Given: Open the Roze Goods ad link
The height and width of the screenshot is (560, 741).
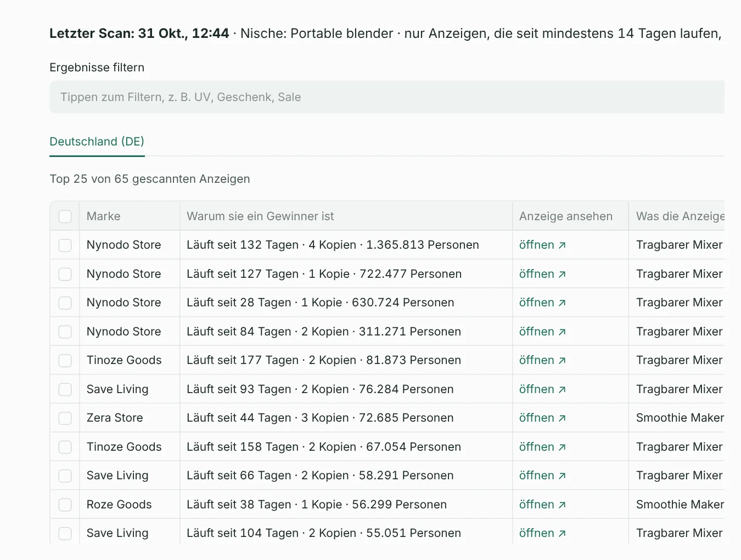Looking at the screenshot, I should coord(542,505).
